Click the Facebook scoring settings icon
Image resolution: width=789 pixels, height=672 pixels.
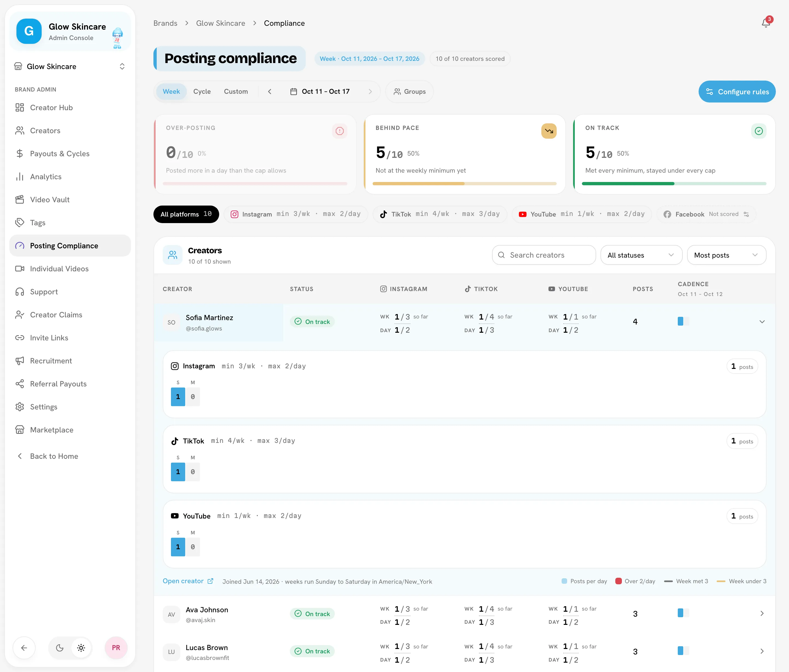746,214
